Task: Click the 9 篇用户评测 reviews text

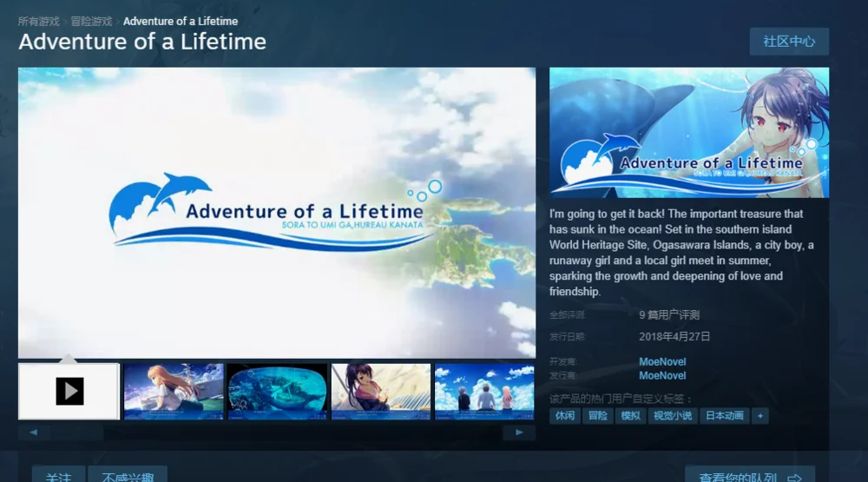Action: click(668, 314)
